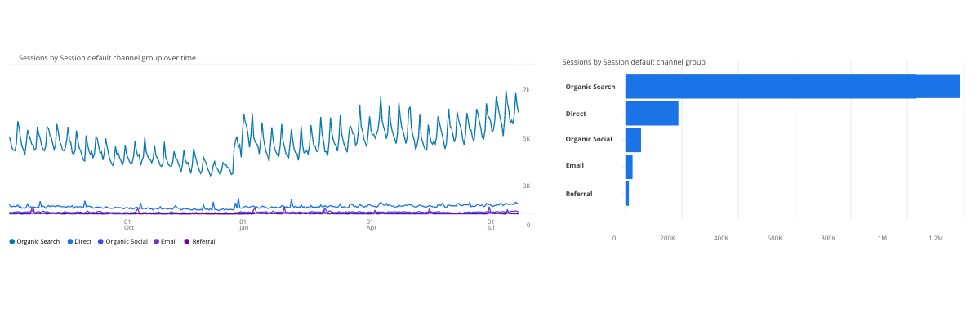Toggle the Email legend label
980x327 pixels.
[x=168, y=242]
